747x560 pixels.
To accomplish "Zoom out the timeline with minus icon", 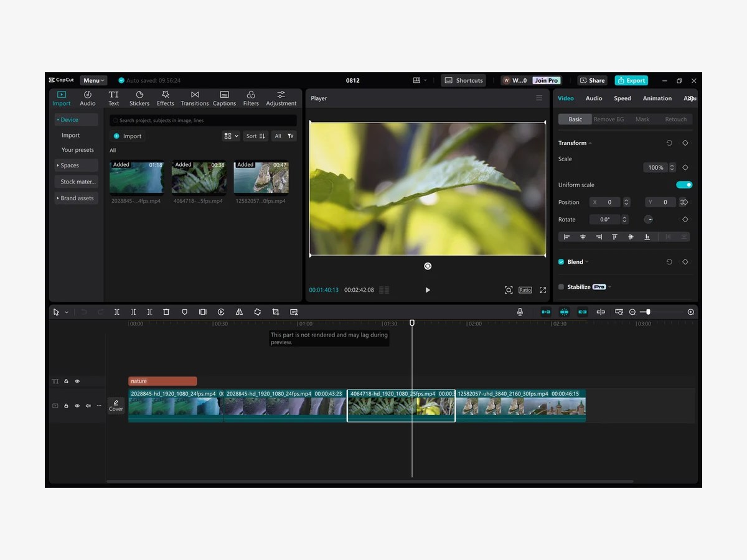I will pos(632,312).
